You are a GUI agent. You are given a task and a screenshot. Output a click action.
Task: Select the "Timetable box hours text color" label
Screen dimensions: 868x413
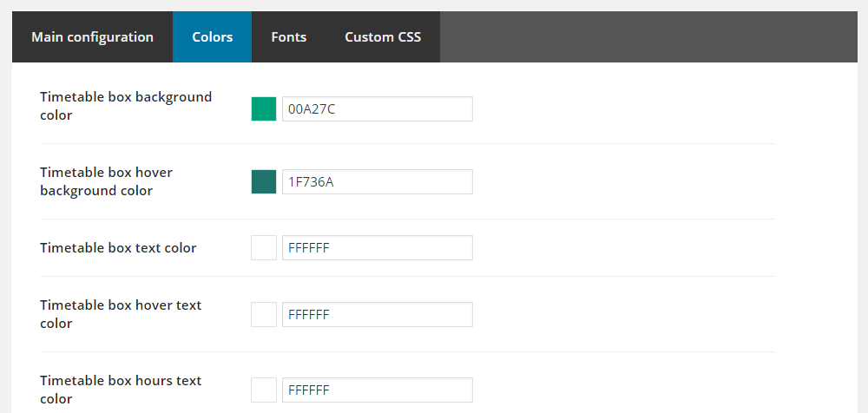121,390
